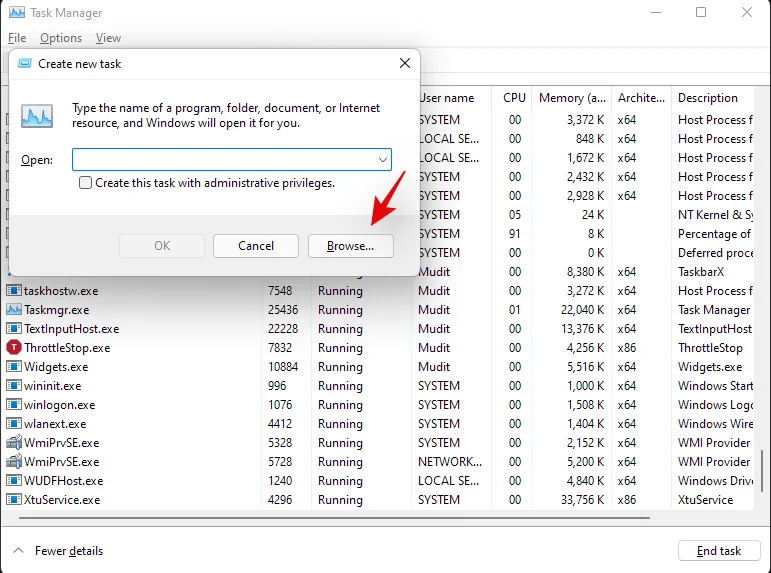Open the File menu
Image resolution: width=771 pixels, height=573 pixels.
(x=17, y=38)
